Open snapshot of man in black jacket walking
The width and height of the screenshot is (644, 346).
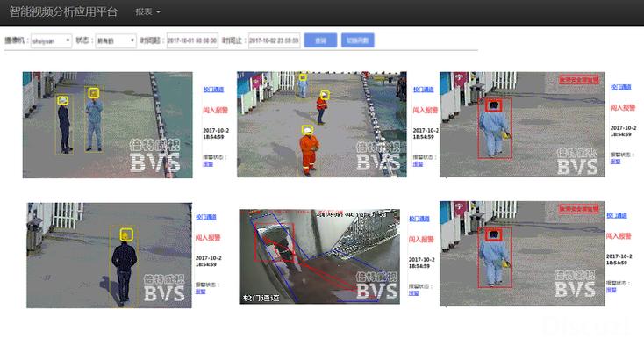click(x=110, y=256)
